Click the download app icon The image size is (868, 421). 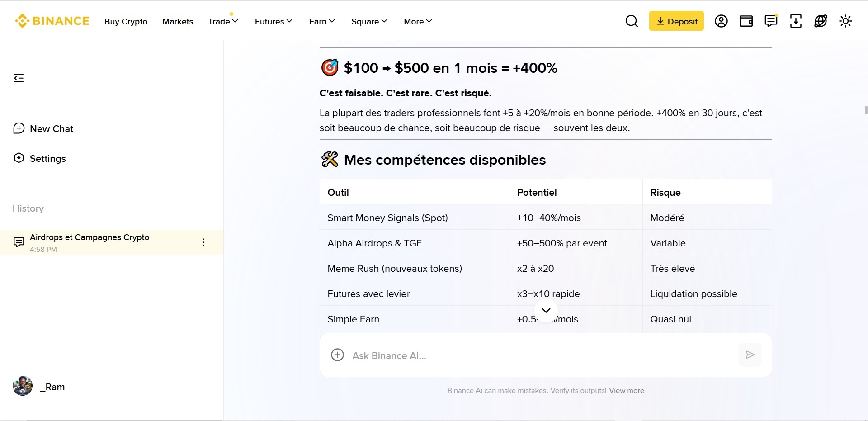(x=796, y=21)
